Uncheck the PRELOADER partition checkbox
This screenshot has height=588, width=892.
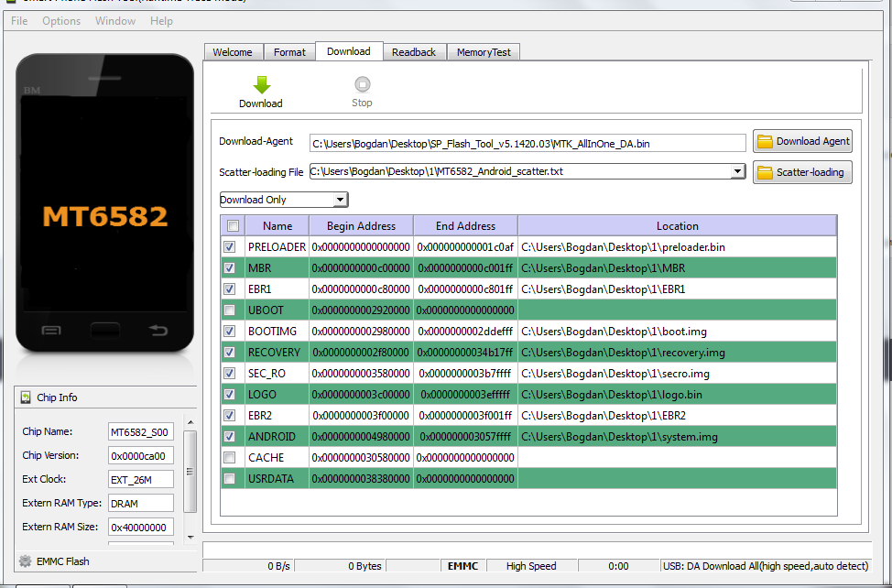tap(230, 247)
